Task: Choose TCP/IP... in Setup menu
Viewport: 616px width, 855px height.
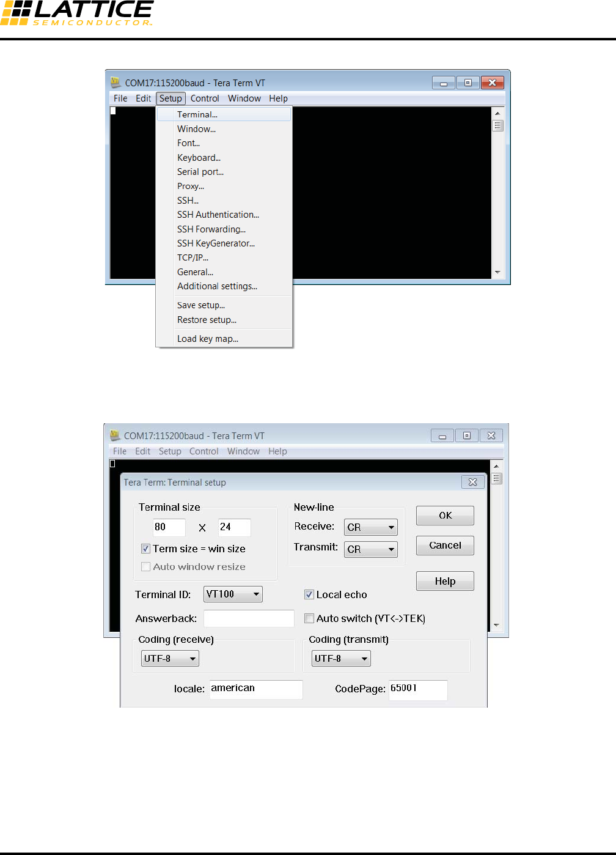Action: [x=224, y=257]
